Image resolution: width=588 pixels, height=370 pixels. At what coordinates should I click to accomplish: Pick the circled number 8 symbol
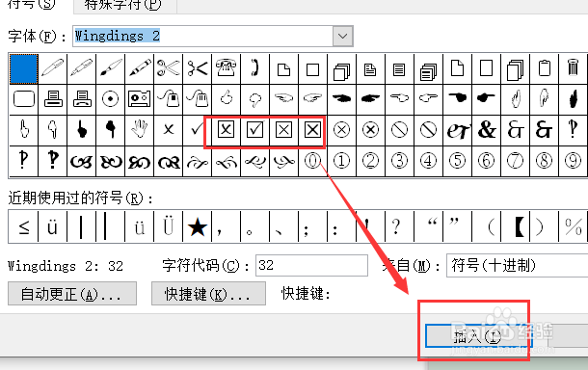click(544, 161)
